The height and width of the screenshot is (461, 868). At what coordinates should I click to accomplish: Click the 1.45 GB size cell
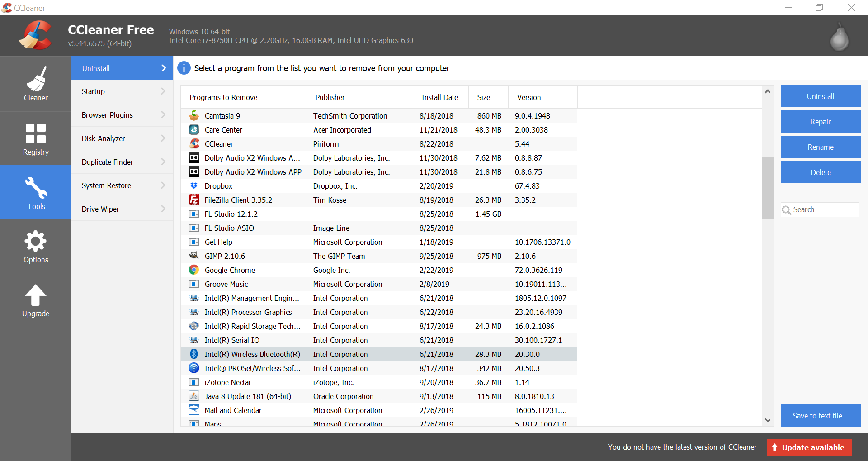pos(489,214)
